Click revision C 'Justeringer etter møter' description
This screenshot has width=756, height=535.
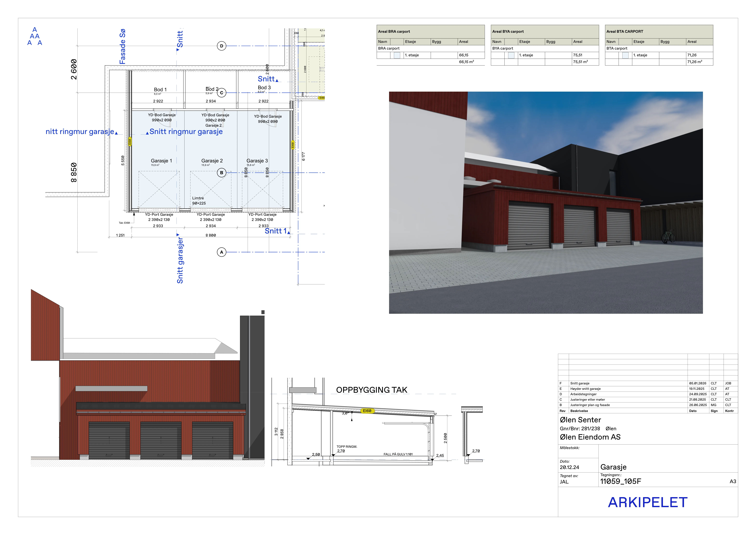point(588,400)
